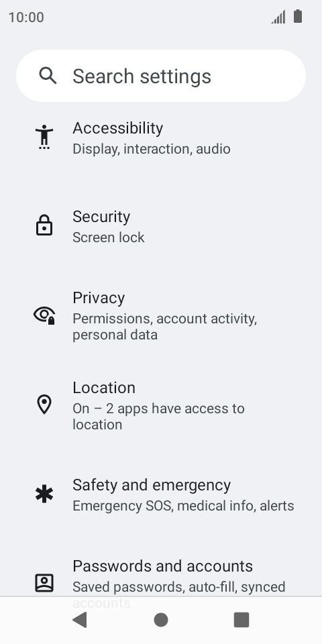Screen dimensions: 322x644
Task: Tap the recent apps square button
Action: tap(241, 620)
